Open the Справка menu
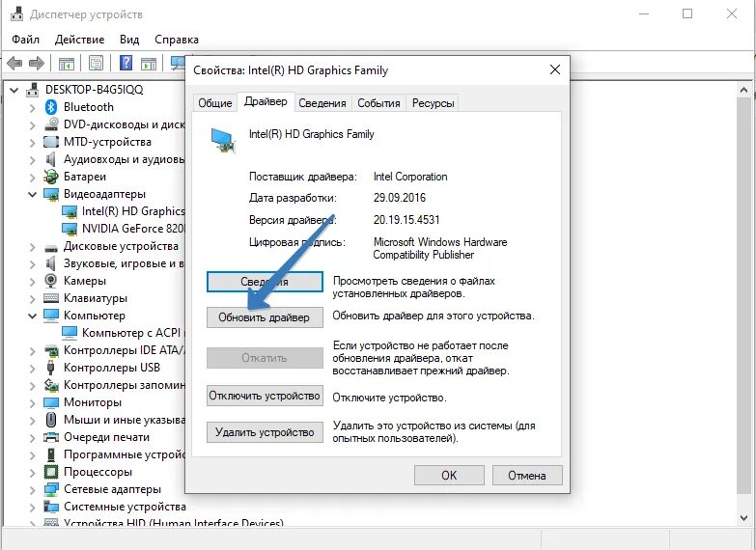This screenshot has width=756, height=550. point(177,39)
